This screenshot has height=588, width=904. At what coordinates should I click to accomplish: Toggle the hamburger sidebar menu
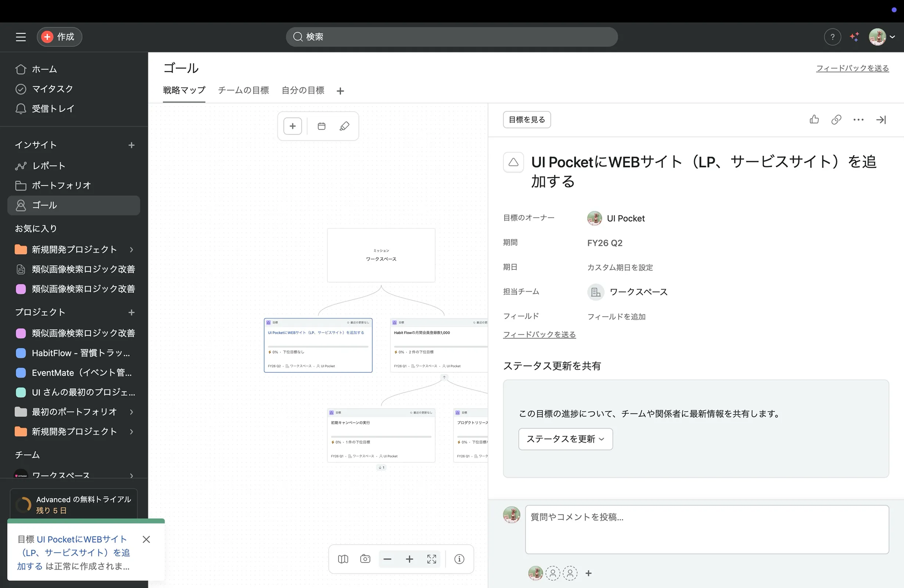(x=21, y=37)
